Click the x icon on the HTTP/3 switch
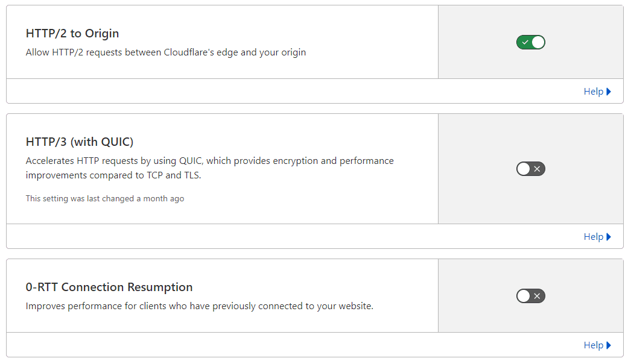This screenshot has width=631, height=364. pos(537,169)
